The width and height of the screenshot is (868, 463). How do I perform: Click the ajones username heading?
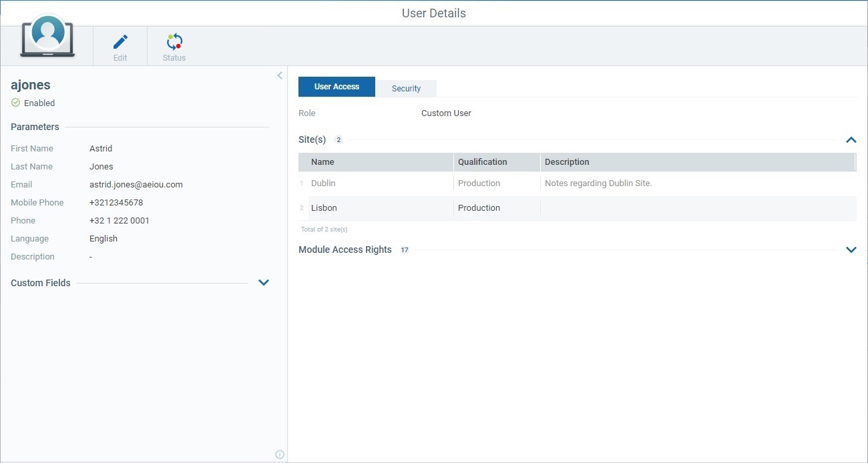(31, 85)
